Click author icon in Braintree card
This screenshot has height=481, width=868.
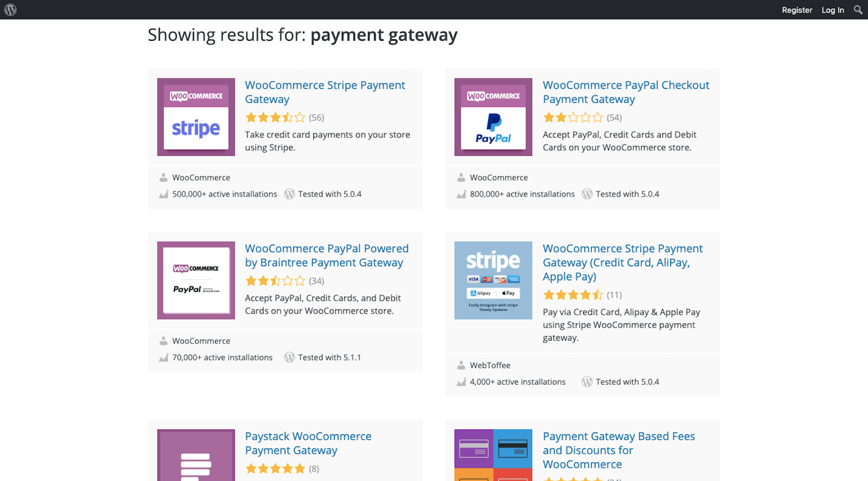click(x=163, y=341)
